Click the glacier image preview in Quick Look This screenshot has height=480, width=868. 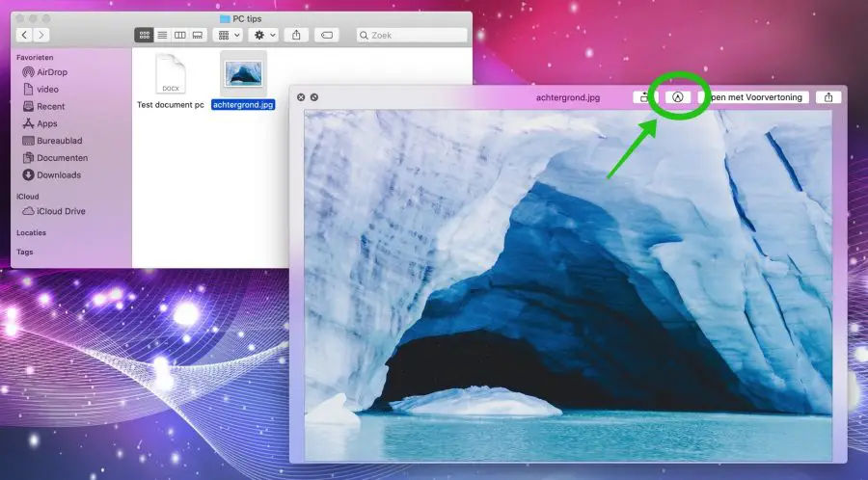(x=568, y=284)
